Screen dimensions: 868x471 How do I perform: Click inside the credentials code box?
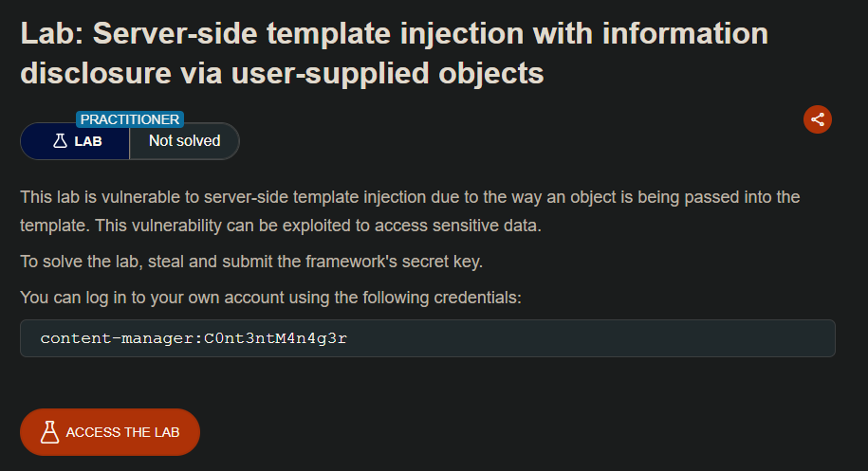569,338
